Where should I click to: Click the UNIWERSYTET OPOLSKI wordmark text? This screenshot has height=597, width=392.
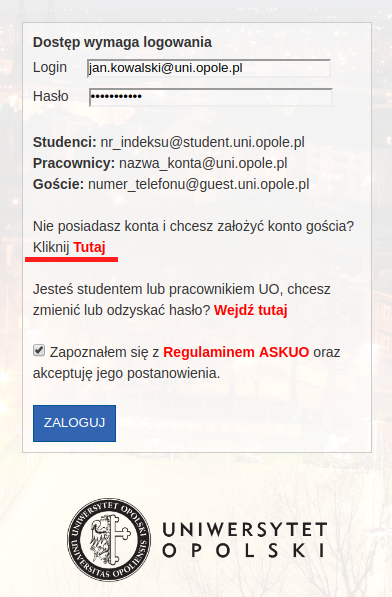245,540
